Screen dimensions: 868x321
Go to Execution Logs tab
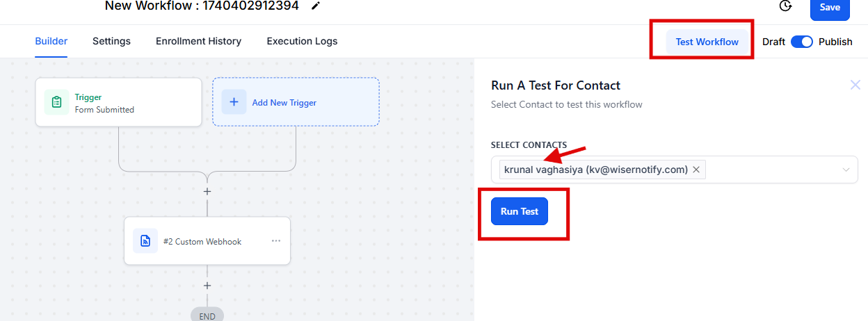[x=302, y=41]
